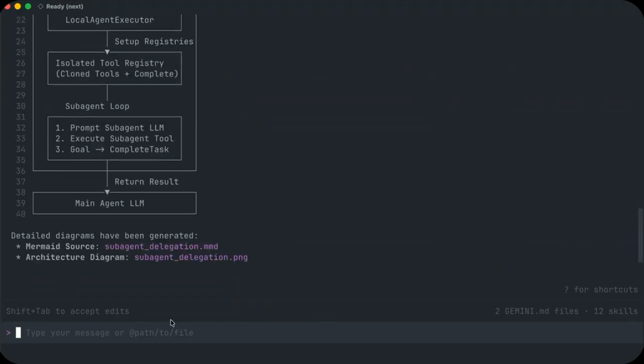The image size is (644, 364).
Task: Click the 'Ready (next)' window title
Action: [65, 6]
